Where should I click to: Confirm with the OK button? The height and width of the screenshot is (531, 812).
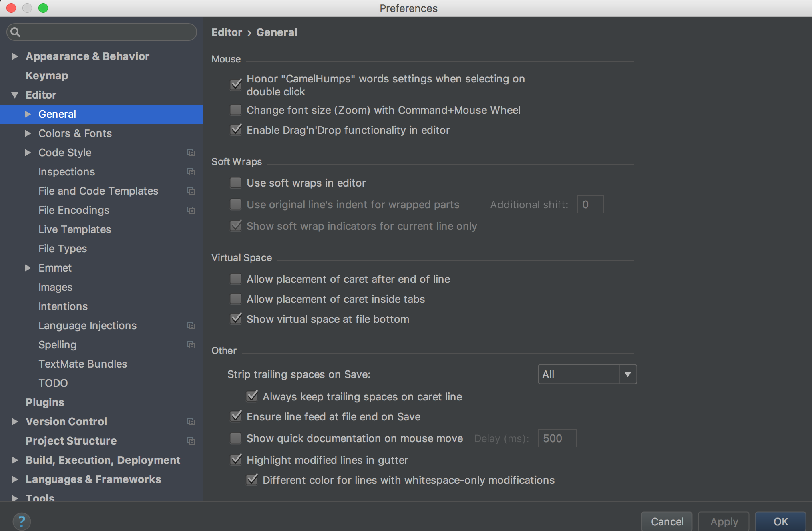point(781,521)
